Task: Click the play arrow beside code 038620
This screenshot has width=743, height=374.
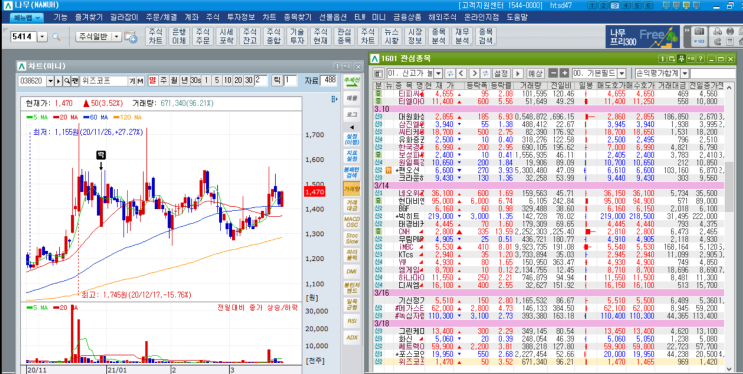Action: pyautogui.click(x=59, y=81)
